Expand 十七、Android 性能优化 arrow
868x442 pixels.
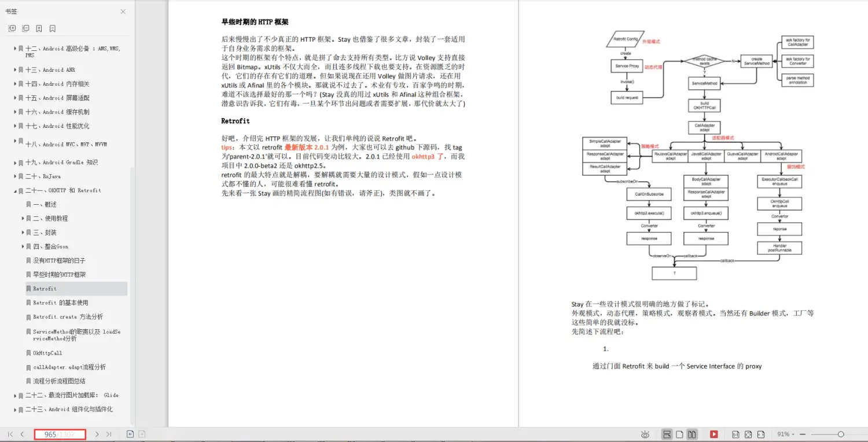point(15,126)
